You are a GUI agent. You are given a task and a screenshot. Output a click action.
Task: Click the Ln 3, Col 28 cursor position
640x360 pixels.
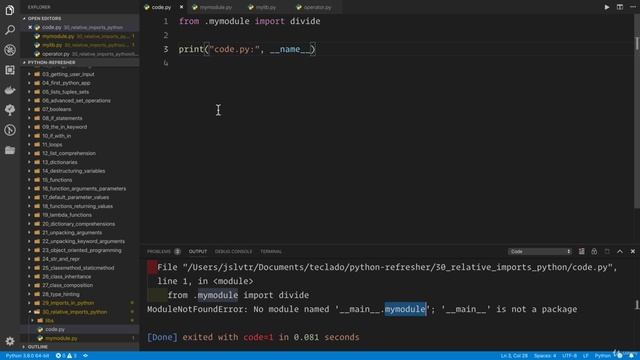[514, 356]
